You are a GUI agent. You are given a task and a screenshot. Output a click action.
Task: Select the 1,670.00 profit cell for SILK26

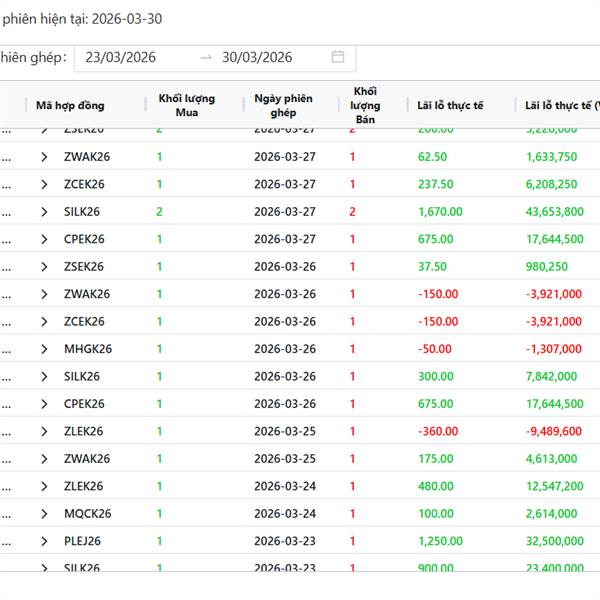(x=439, y=212)
